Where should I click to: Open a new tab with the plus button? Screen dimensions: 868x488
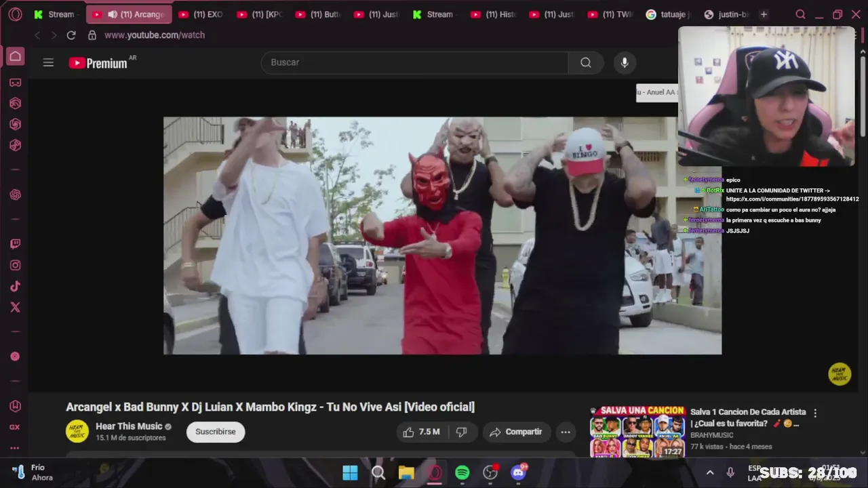tap(764, 14)
